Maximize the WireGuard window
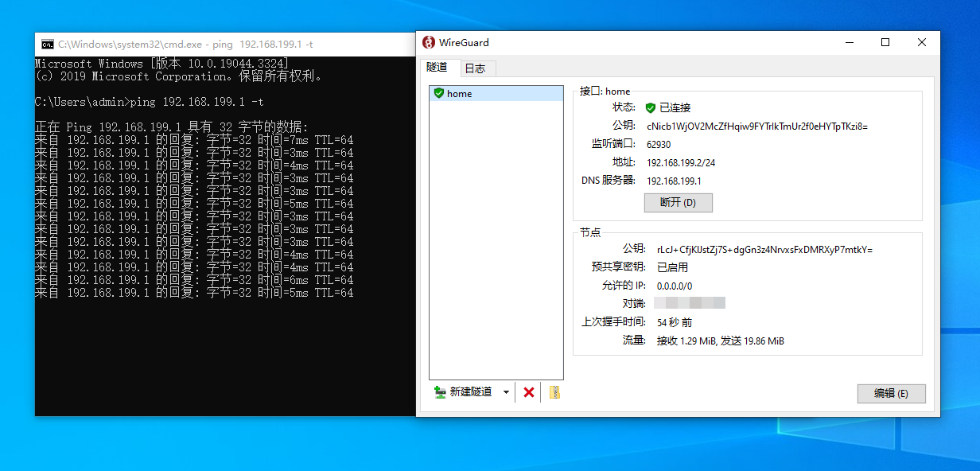 [885, 43]
